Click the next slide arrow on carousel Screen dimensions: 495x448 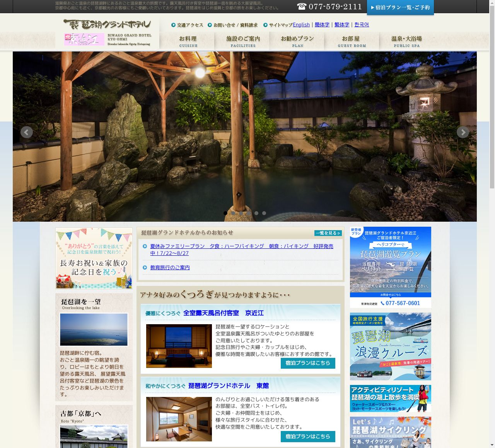pos(463,132)
